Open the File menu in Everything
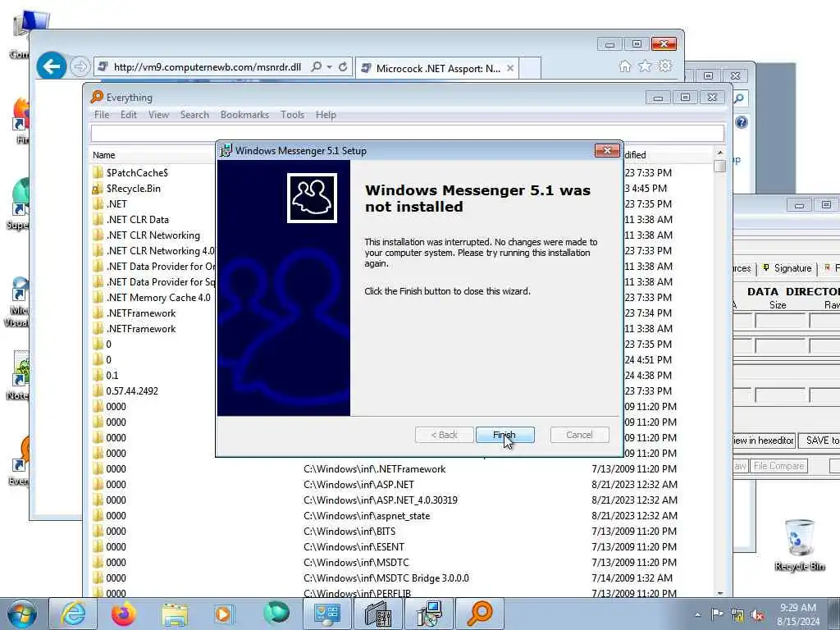This screenshot has width=840, height=630. point(101,115)
